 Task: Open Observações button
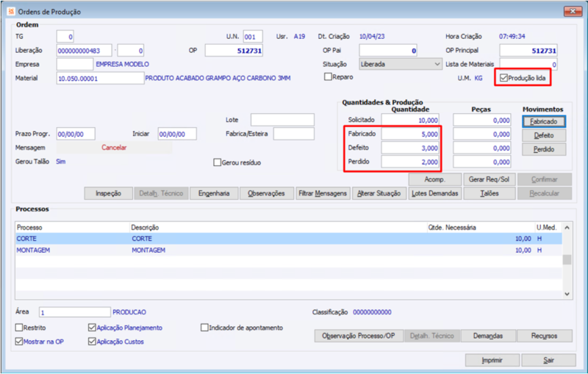(266, 193)
